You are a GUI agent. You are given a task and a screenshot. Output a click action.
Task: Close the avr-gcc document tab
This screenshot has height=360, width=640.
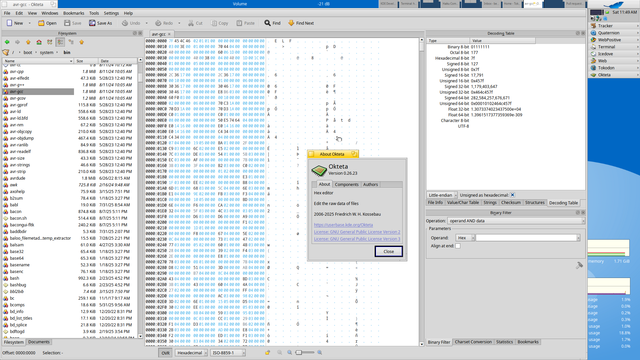point(169,34)
